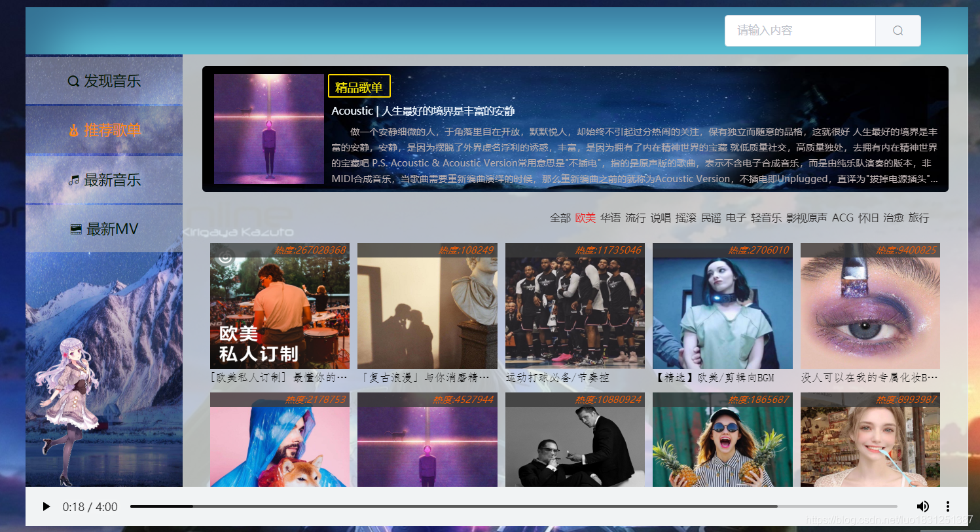This screenshot has height=532, width=980.
Task: Click the title 【精选】欧美/剪辑向BGM
Action: 714,378
